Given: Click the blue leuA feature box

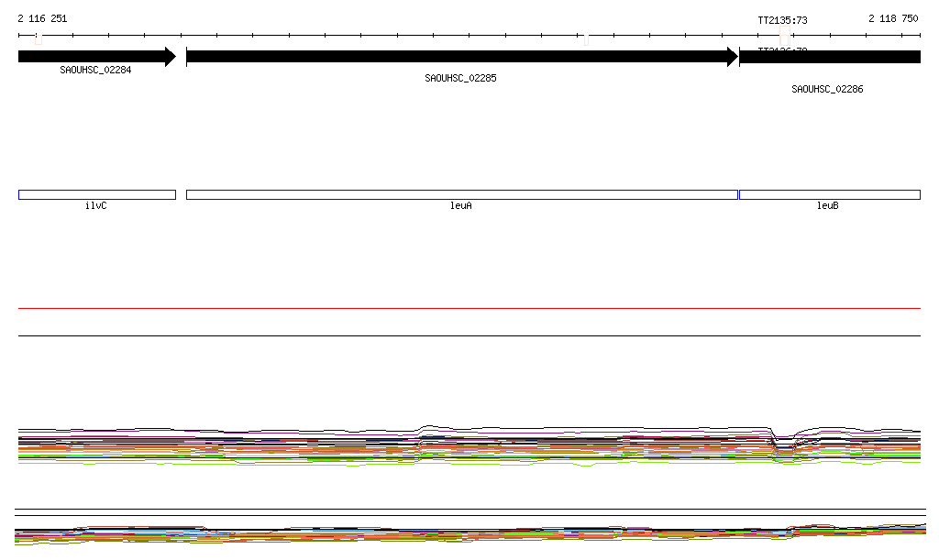Looking at the screenshot, I should [x=462, y=194].
